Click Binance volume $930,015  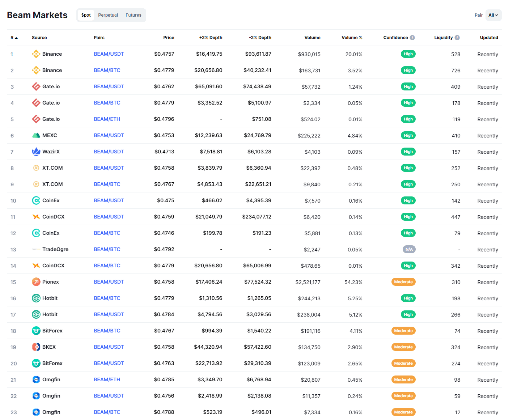[x=309, y=54]
